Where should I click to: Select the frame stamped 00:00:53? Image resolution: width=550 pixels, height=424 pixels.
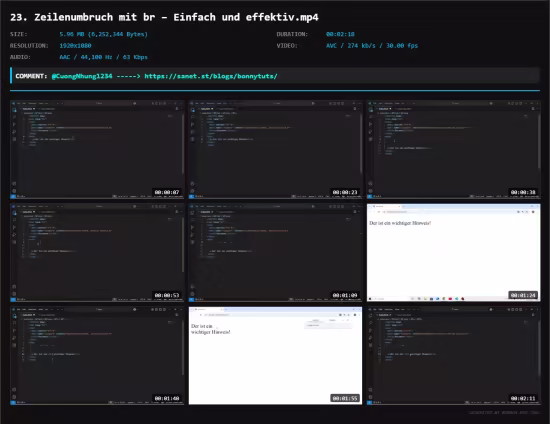pos(97,253)
